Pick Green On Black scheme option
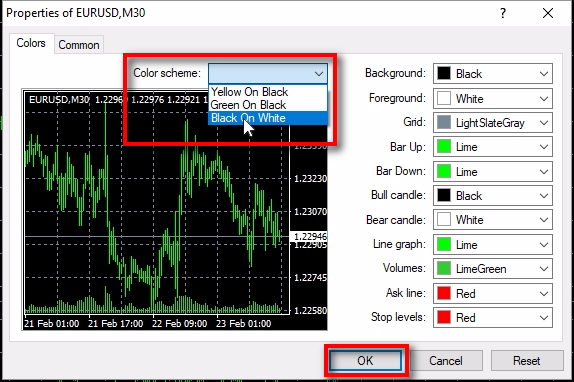 click(268, 105)
